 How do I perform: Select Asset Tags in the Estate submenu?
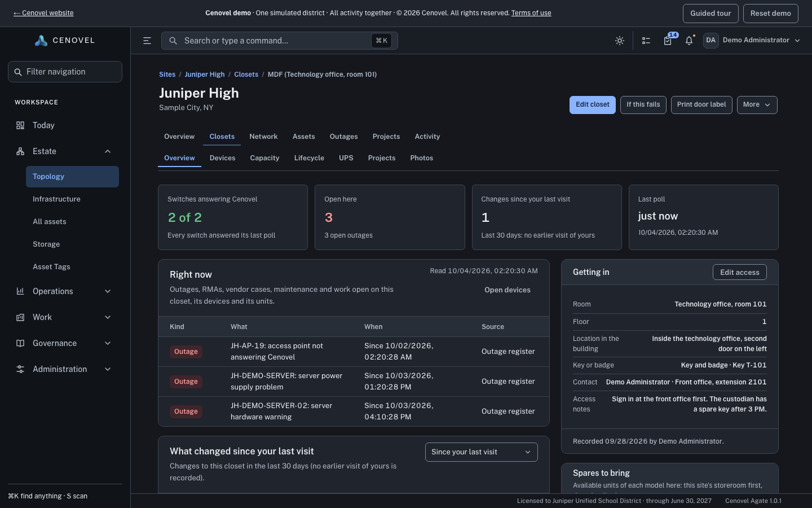72,267
